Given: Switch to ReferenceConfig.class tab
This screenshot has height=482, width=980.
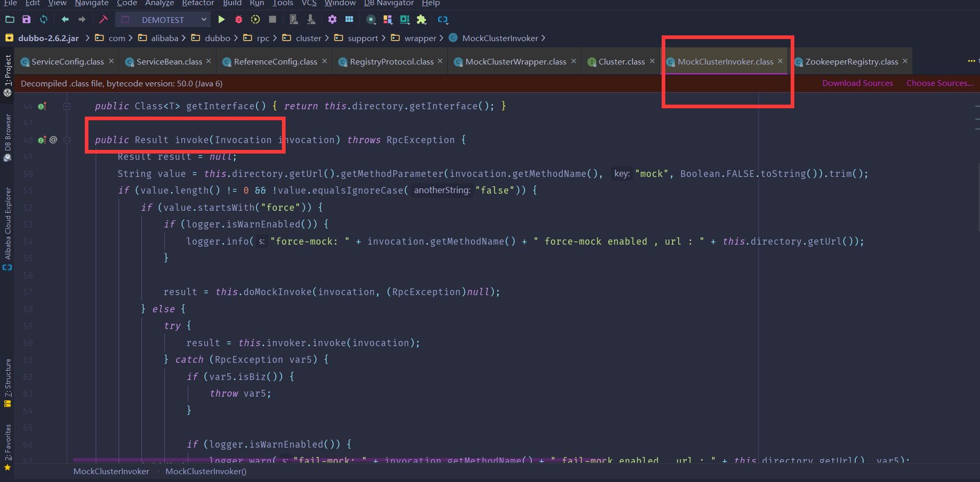Looking at the screenshot, I should click(275, 61).
